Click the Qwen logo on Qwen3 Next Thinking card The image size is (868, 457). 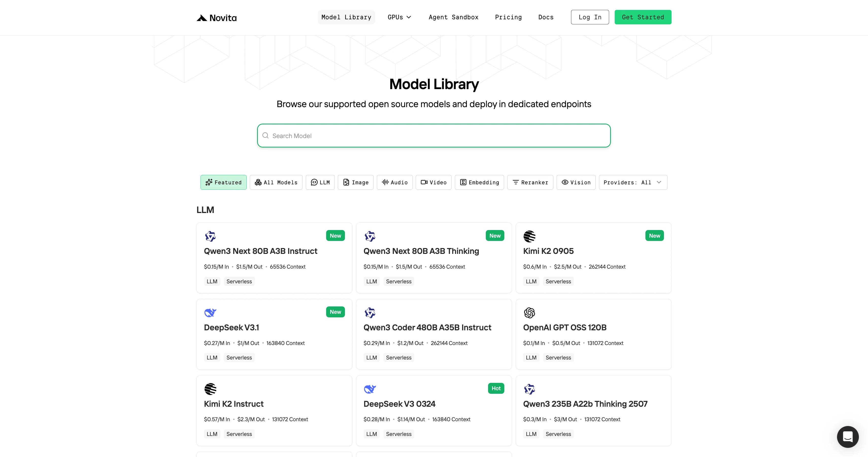[x=370, y=236]
